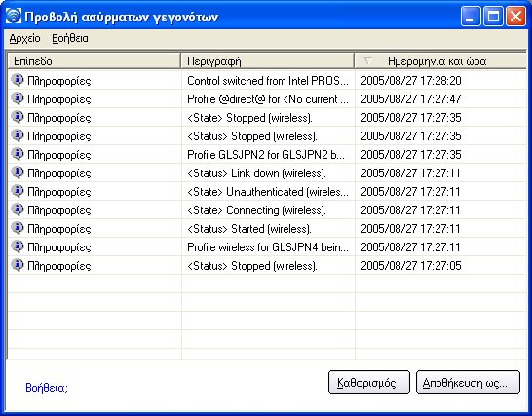Click the Καθαρισμός button
This screenshot has height=416, width=532.
point(369,382)
